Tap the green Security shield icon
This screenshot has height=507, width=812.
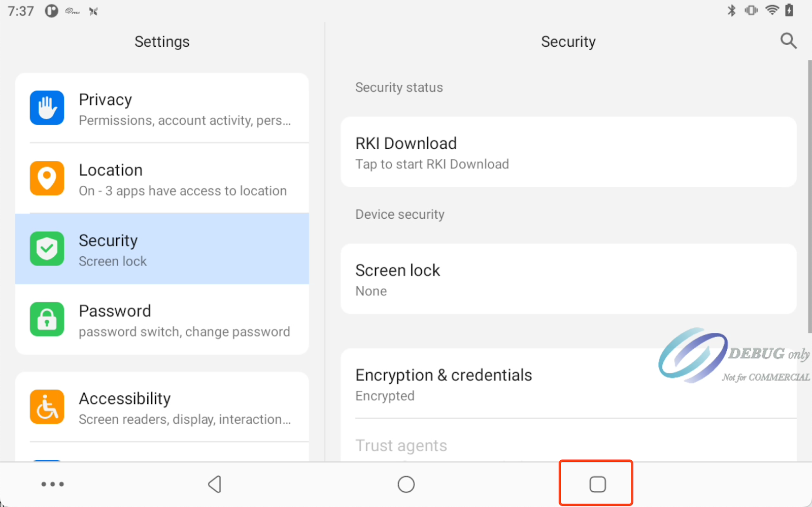(x=47, y=249)
